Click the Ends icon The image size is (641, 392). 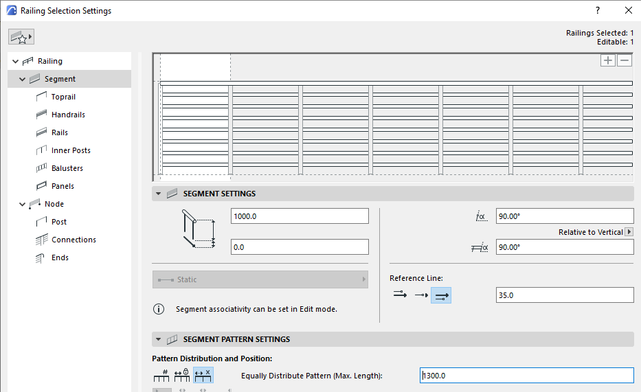click(40, 258)
